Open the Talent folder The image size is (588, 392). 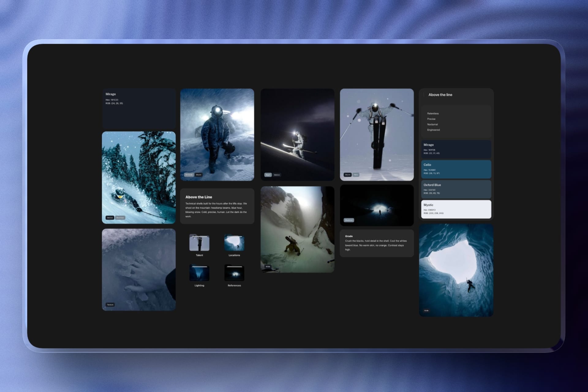click(x=199, y=245)
